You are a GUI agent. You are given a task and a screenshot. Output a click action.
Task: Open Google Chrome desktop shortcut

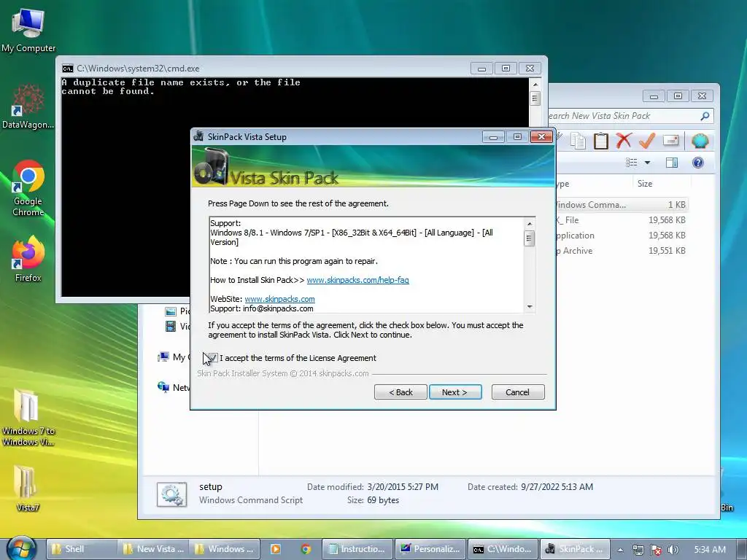(x=28, y=188)
